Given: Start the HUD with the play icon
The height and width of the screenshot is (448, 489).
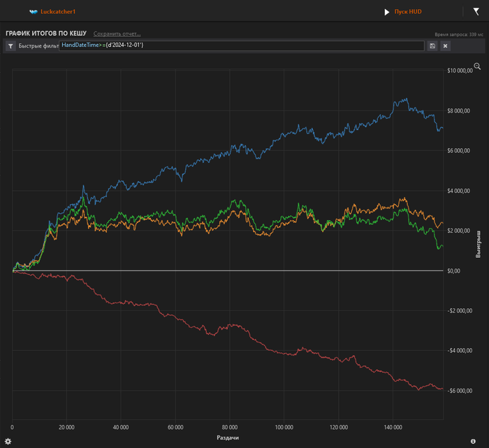Looking at the screenshot, I should tap(387, 12).
